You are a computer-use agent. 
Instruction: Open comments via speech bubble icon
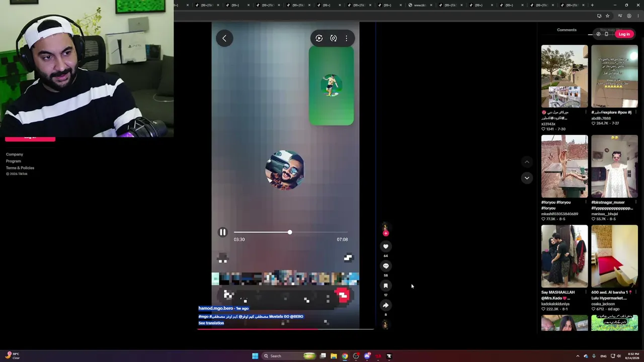point(386,266)
